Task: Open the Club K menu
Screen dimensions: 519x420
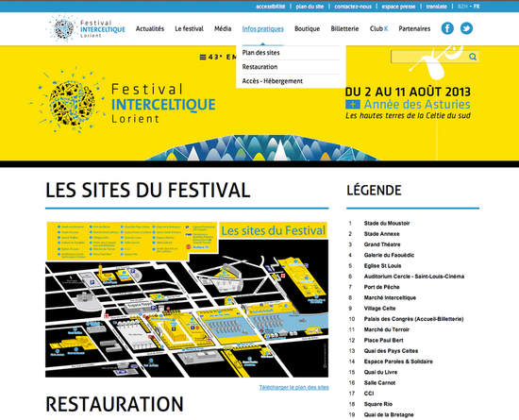Action: click(x=378, y=29)
